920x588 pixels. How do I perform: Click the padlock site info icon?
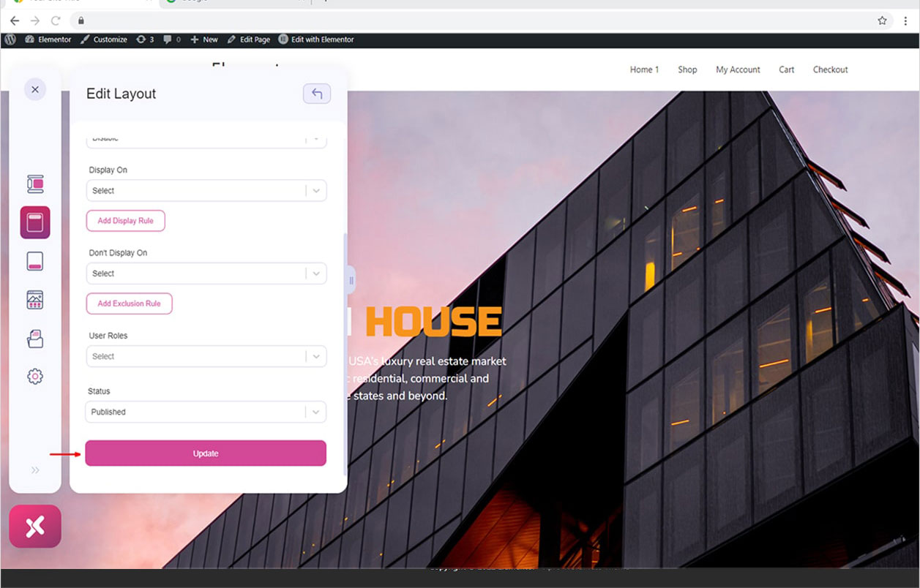[81, 20]
